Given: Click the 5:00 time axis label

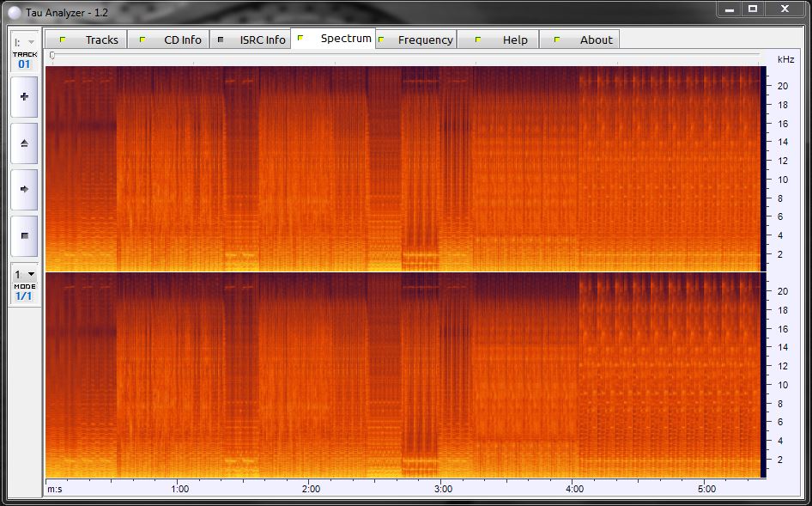Looking at the screenshot, I should [x=707, y=489].
